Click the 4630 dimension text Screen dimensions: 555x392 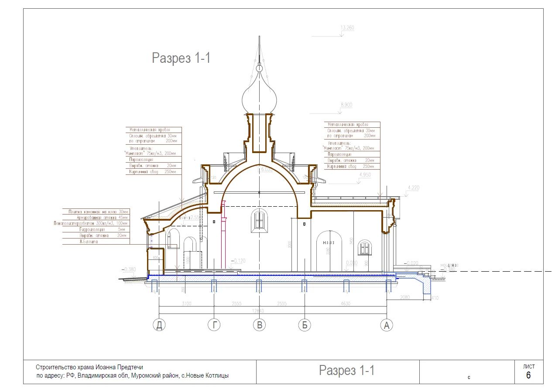pyautogui.click(x=346, y=303)
